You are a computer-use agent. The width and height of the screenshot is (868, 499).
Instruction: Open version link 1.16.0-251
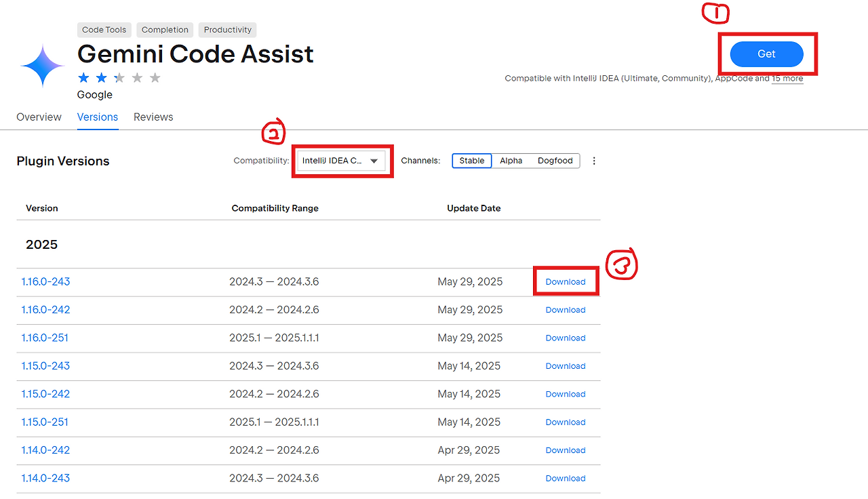45,338
